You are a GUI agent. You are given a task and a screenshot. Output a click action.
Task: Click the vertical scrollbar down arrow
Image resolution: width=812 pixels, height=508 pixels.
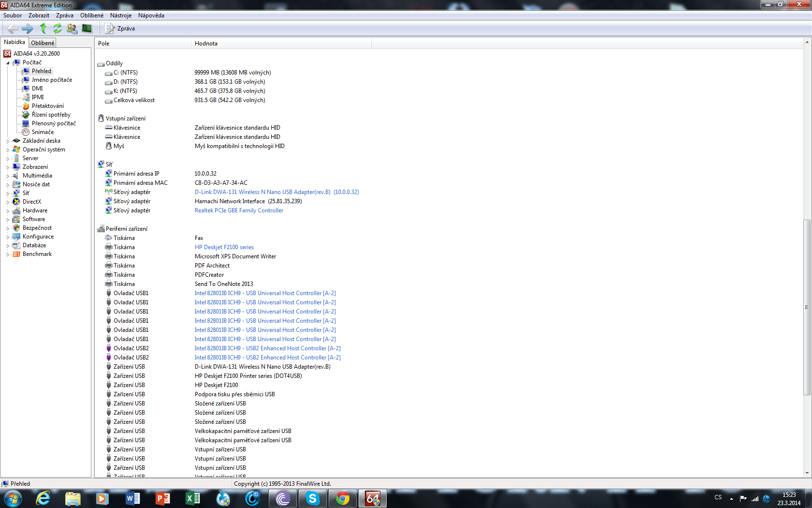(x=807, y=473)
